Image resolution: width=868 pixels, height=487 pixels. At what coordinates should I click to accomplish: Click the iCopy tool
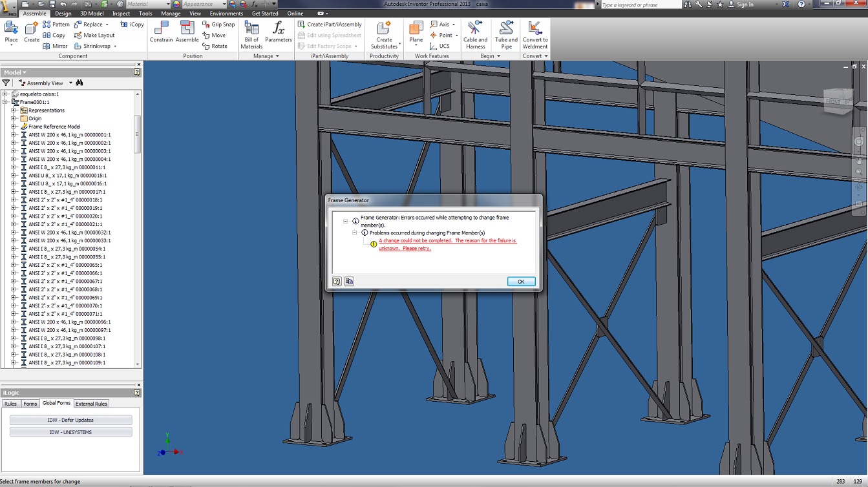click(x=132, y=25)
